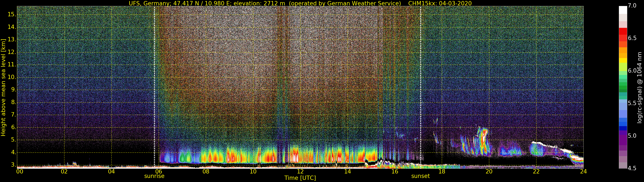Click the 12 tick on the time axis
Viewport: 644px width, 182px height.
(300, 171)
